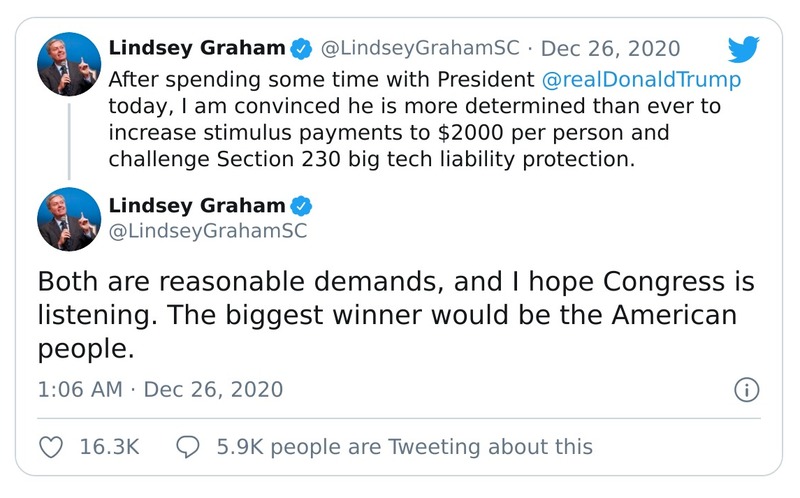Open the @LindseyGrahamSC handle under the lower name
Viewport: 800px width, 498px height.
pos(205,232)
